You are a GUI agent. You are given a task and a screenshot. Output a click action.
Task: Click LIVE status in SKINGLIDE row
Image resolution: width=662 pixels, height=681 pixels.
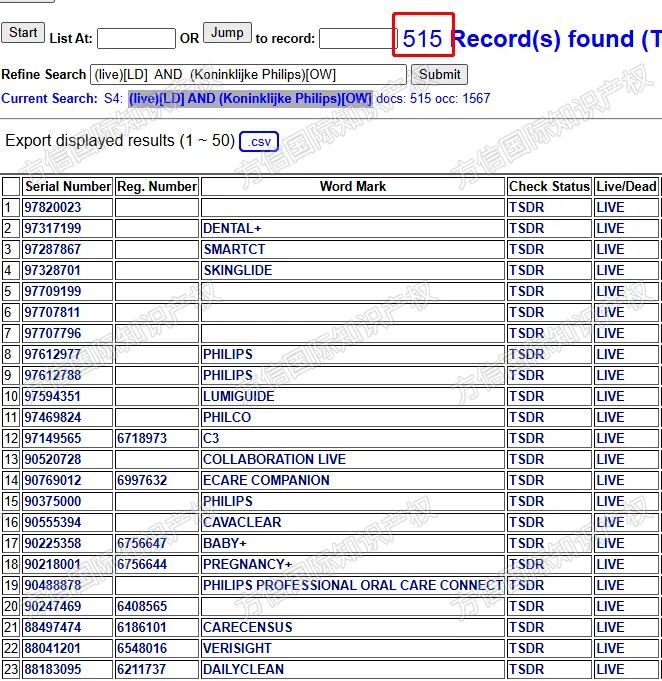pyautogui.click(x=610, y=271)
